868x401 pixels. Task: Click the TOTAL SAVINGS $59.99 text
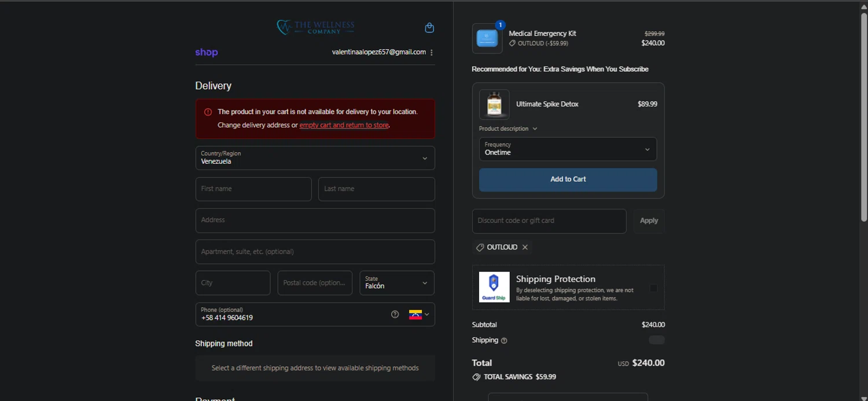pyautogui.click(x=520, y=377)
